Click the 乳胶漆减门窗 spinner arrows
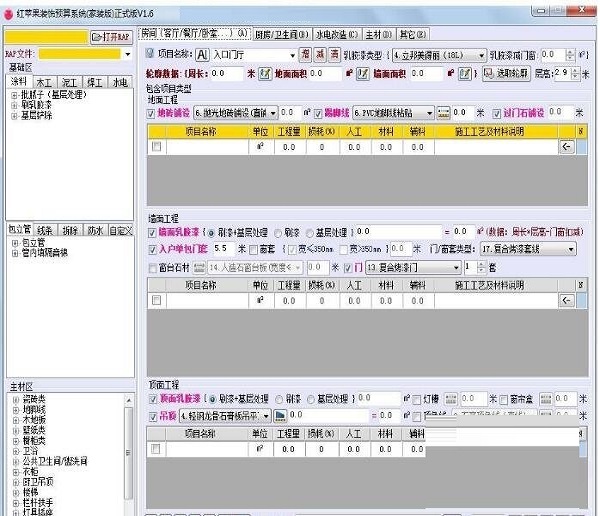This screenshot has width=600, height=516. (570, 55)
